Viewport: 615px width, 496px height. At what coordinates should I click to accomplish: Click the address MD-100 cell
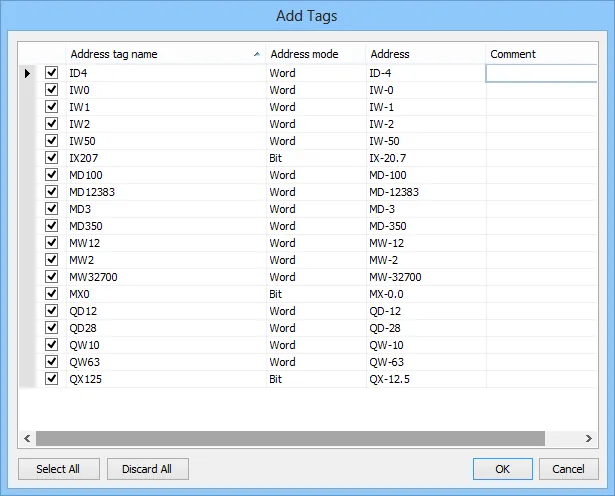426,175
